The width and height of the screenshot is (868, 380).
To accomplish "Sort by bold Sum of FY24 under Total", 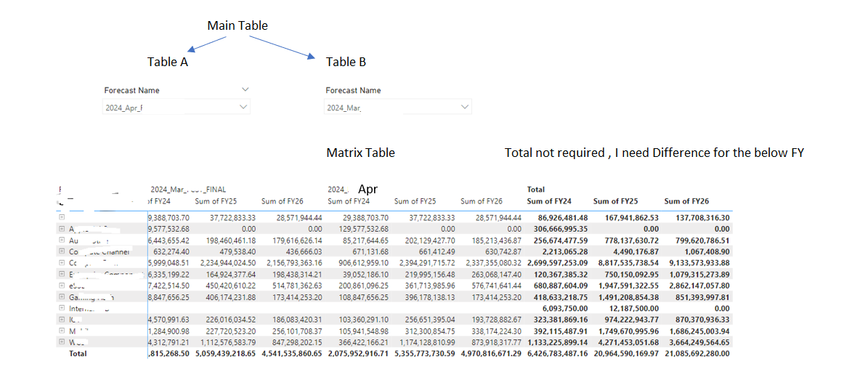I will (x=549, y=201).
